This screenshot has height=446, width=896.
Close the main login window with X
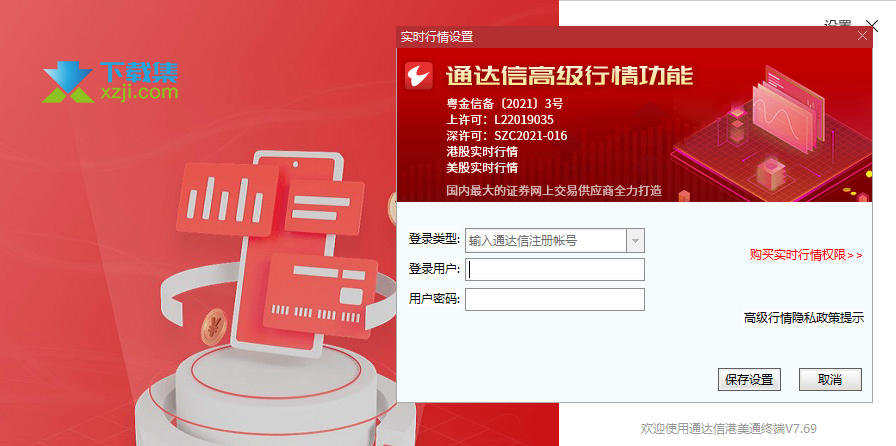(x=872, y=26)
